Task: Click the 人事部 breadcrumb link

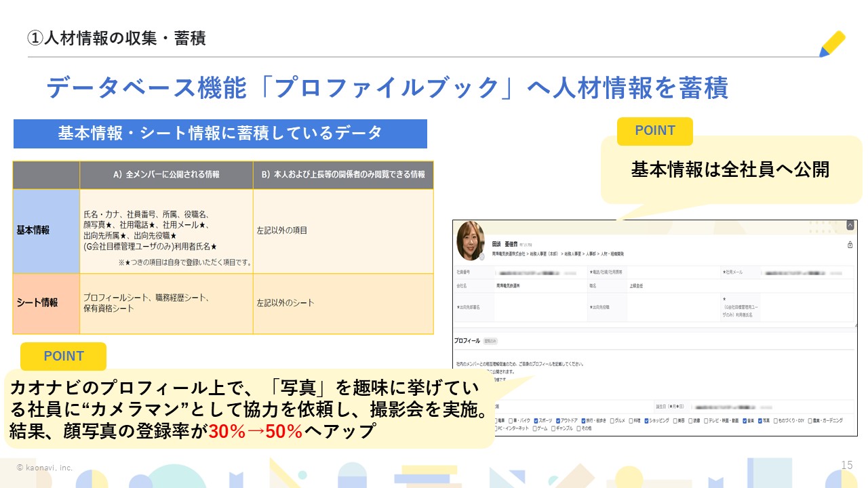Action: click(592, 253)
